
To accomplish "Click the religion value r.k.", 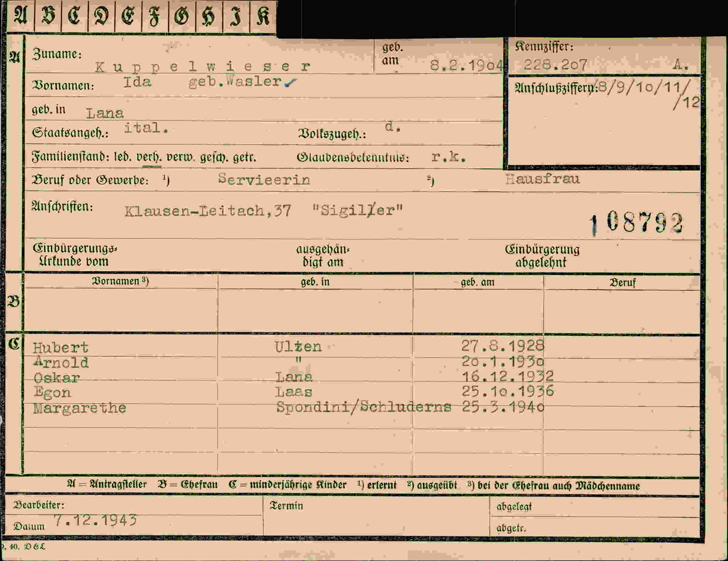I will pyautogui.click(x=448, y=156).
